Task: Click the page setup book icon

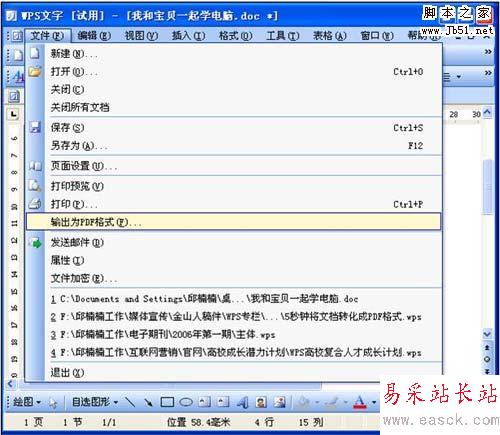Action: pyautogui.click(x=35, y=166)
